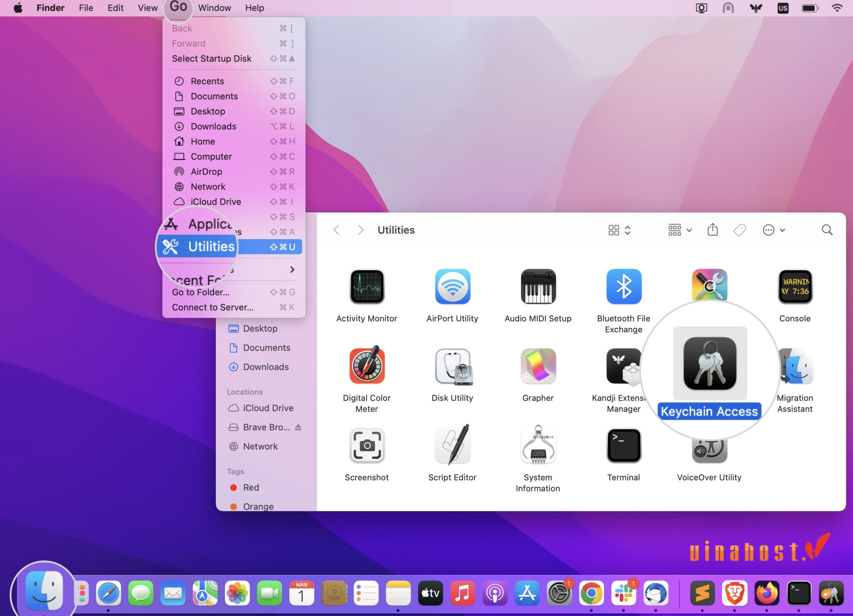Choose Select Startup Disk
Screen dimensions: 853x616
coord(234,59)
